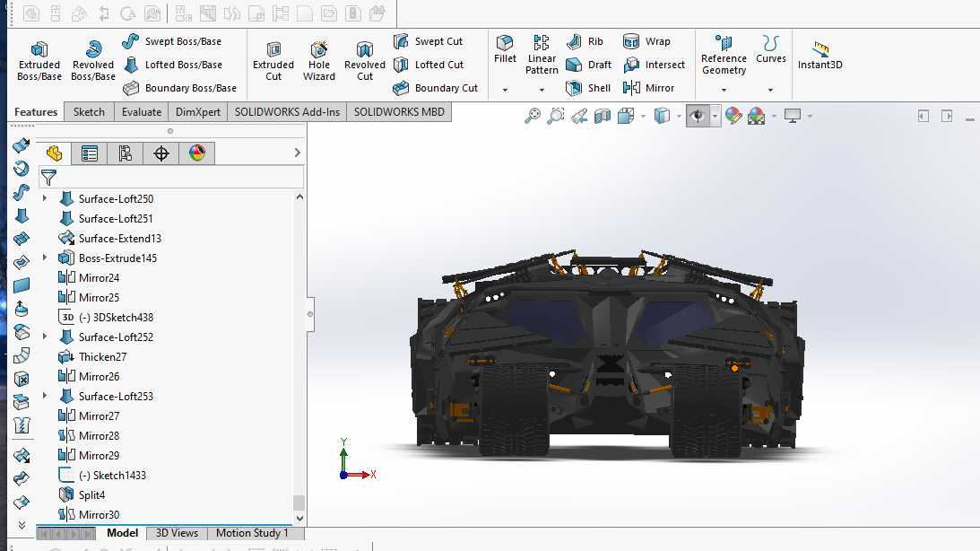The height and width of the screenshot is (551, 980).
Task: Choose the Boundary Cut feature
Action: [435, 88]
